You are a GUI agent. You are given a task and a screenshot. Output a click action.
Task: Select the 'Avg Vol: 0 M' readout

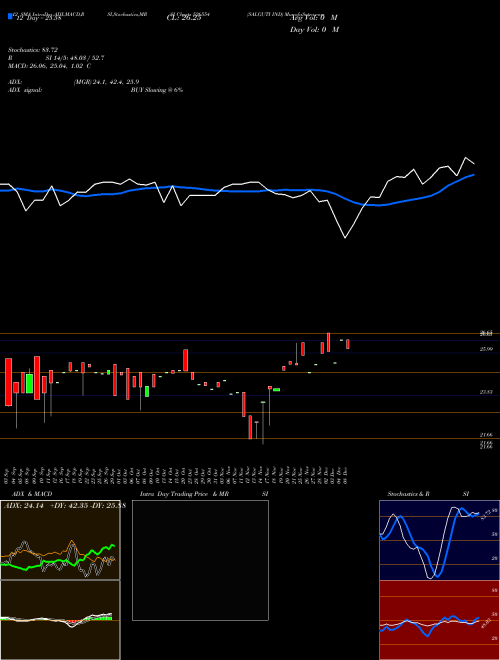click(314, 18)
